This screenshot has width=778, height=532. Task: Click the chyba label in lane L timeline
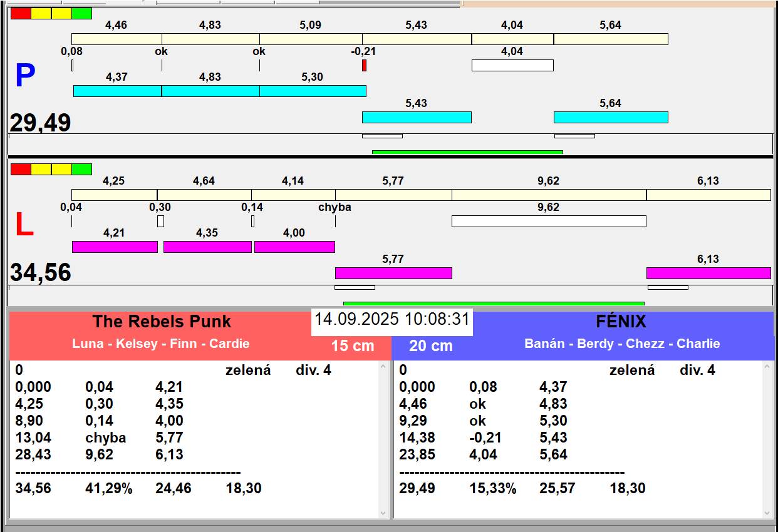click(335, 207)
